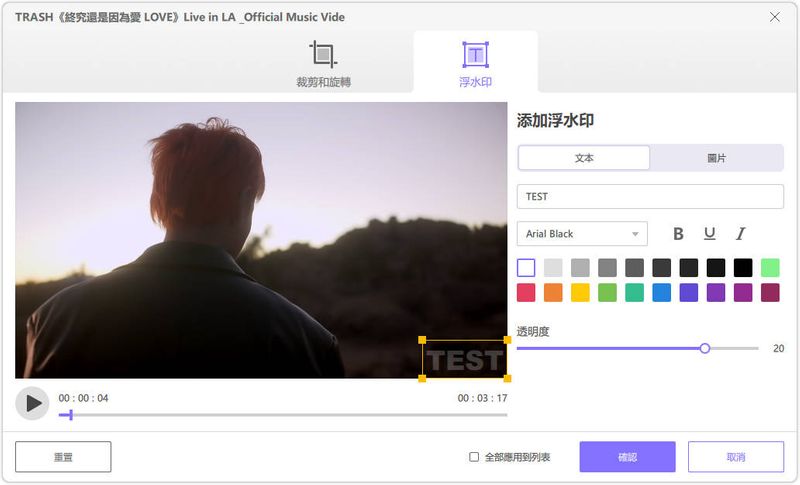
Task: Click the video progress bar track
Action: click(x=283, y=415)
